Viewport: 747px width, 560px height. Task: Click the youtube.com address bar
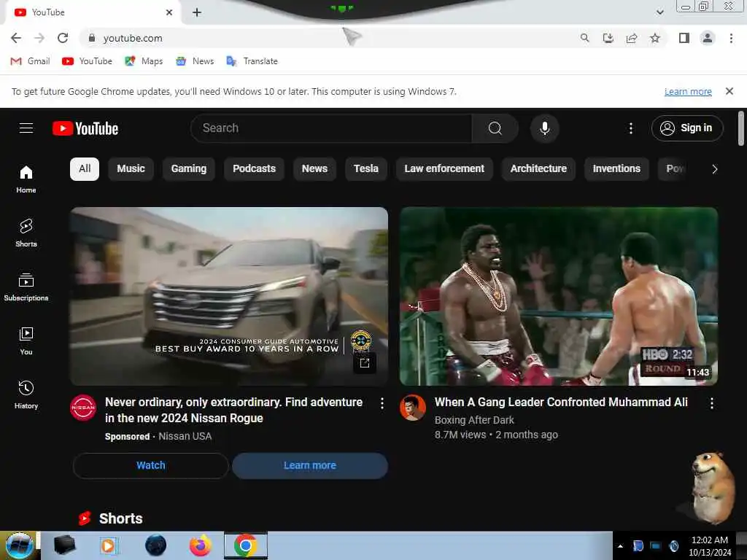coord(329,38)
